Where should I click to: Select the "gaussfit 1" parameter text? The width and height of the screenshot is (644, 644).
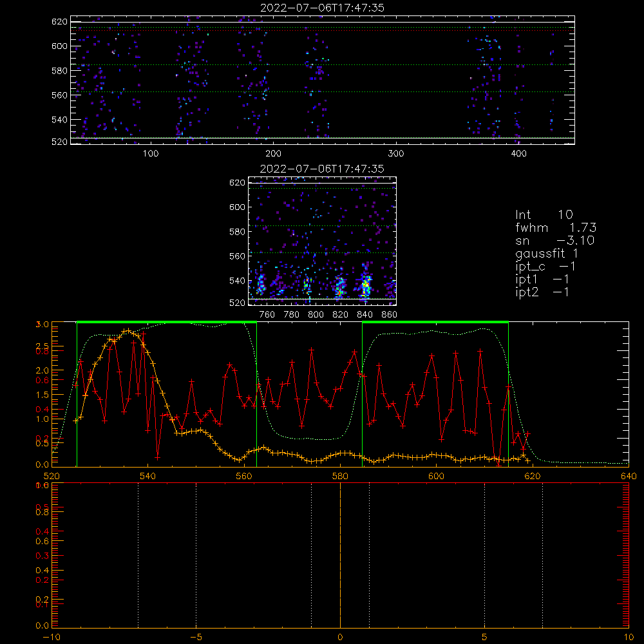[547, 253]
